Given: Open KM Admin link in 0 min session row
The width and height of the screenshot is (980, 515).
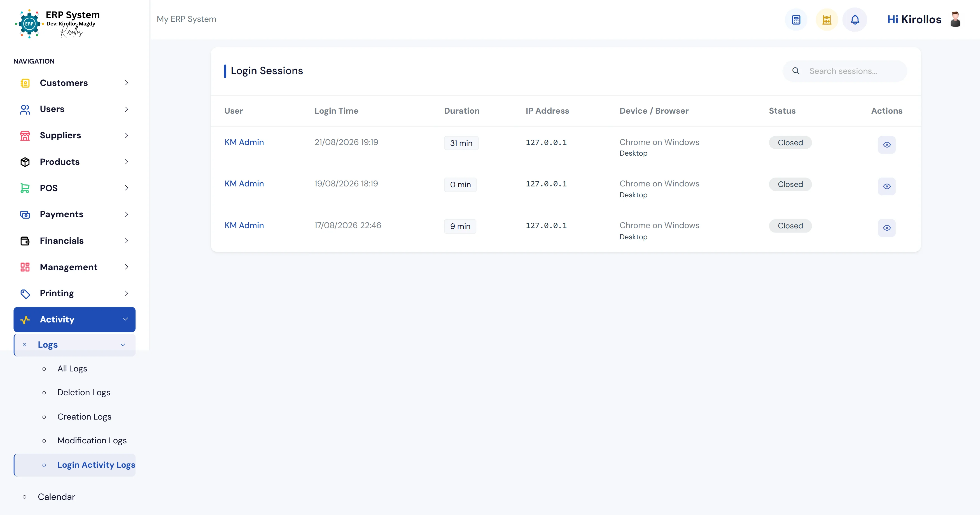Looking at the screenshot, I should (x=244, y=184).
